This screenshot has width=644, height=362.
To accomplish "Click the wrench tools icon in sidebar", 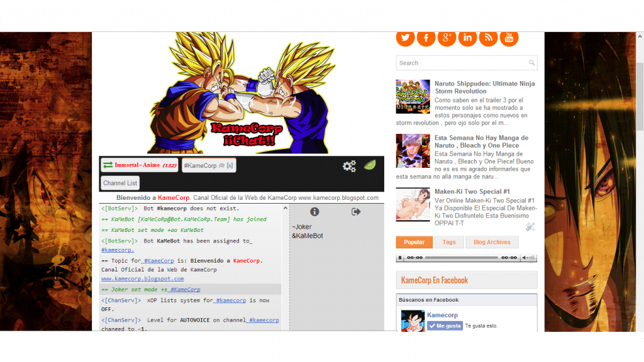I will 530,226.
